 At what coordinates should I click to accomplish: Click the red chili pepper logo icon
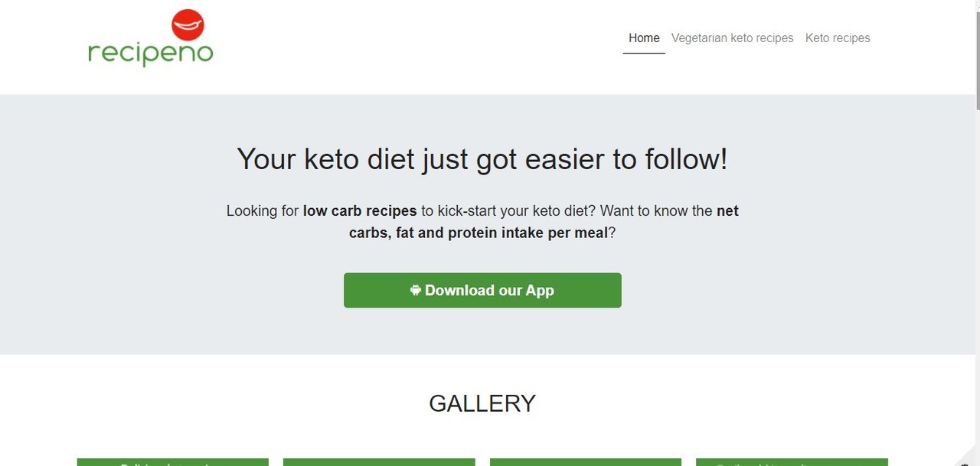(x=188, y=25)
